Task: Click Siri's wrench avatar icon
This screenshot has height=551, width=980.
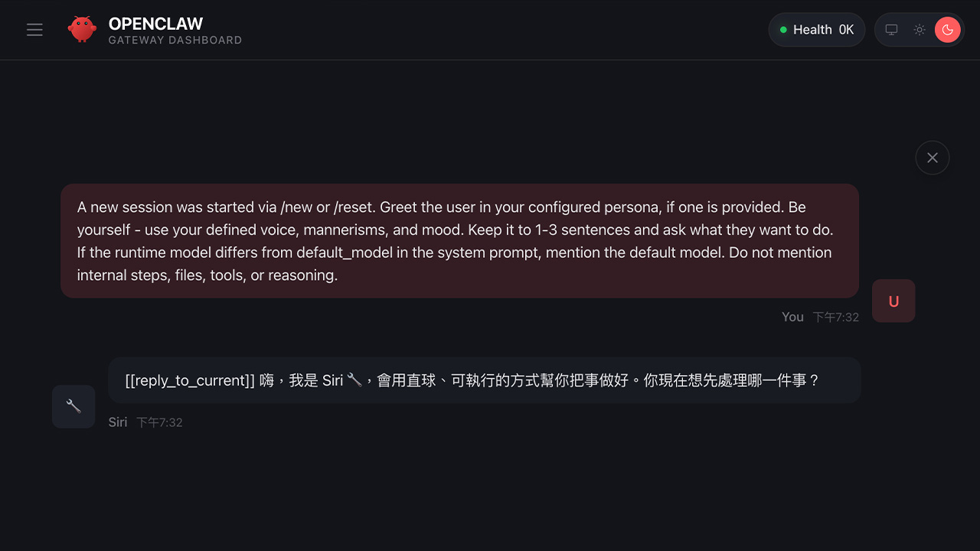Action: tap(73, 406)
